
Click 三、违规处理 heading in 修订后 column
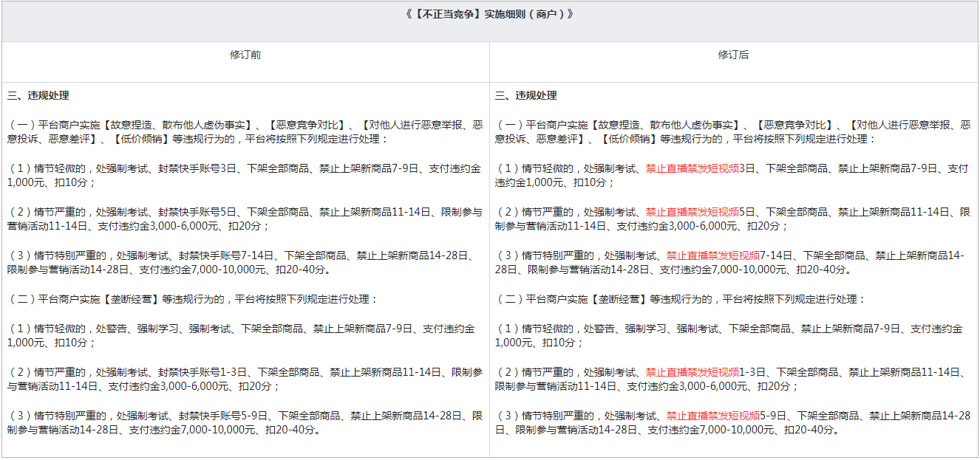(x=526, y=96)
